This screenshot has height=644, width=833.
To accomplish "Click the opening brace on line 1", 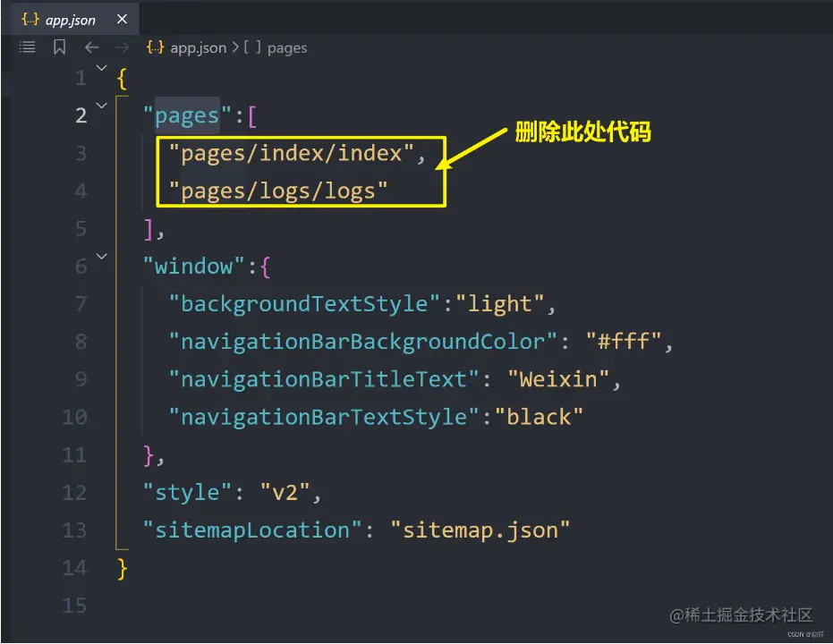I will (x=123, y=79).
